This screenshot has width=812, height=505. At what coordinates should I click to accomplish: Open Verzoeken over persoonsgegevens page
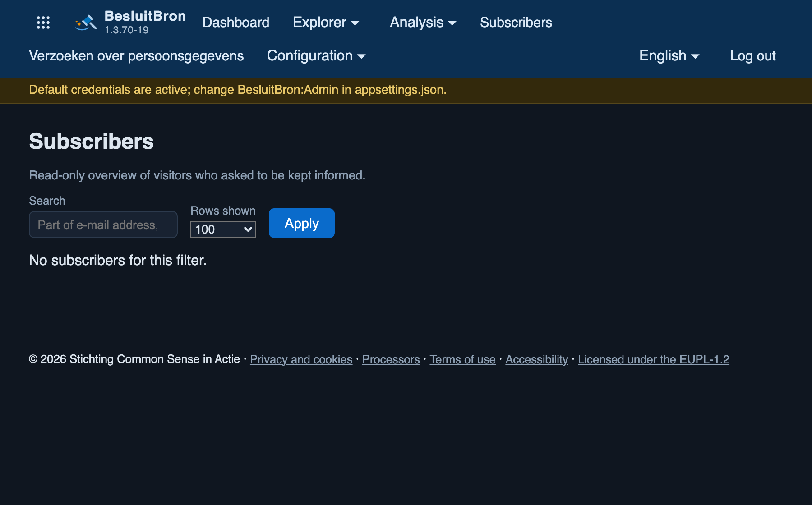tap(136, 56)
